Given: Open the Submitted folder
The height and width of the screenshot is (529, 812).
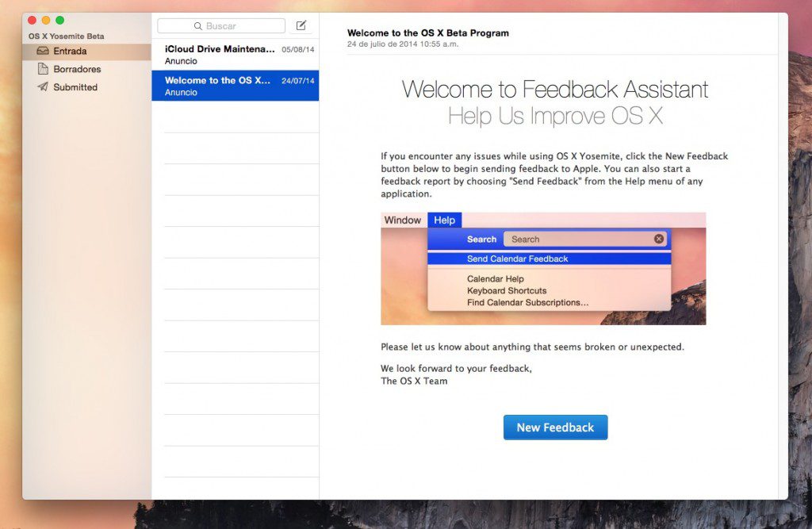Looking at the screenshot, I should coord(86,87).
